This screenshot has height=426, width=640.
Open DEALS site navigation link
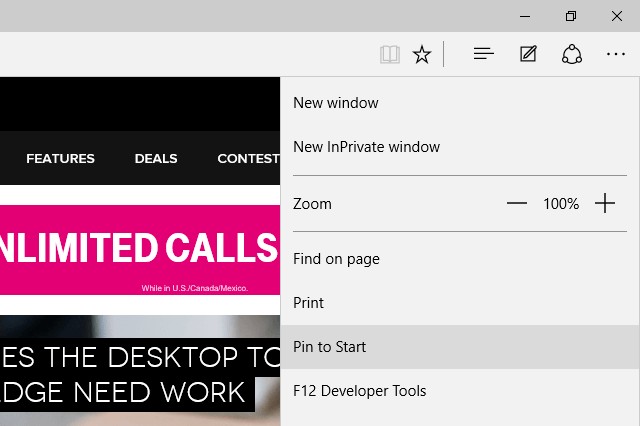tap(156, 158)
